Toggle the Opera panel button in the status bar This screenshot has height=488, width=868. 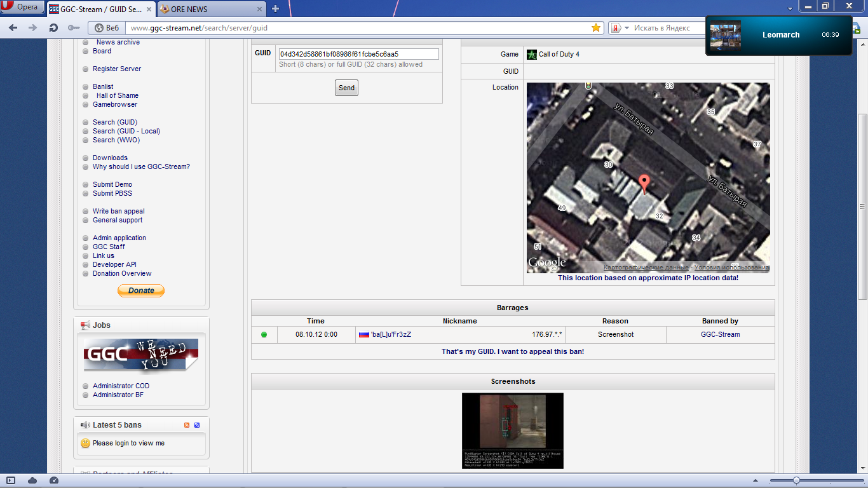(11, 480)
